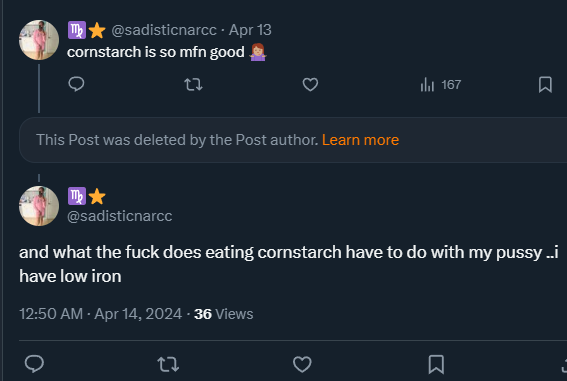
Task: Open the Learn more link
Action: (x=361, y=140)
